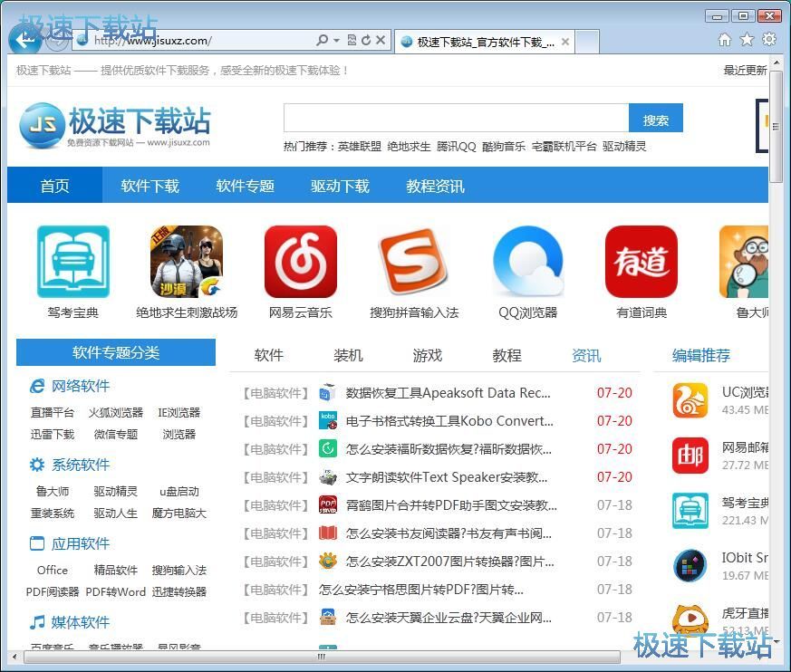The width and height of the screenshot is (791, 672).
Task: Click the browser Back arrow button
Action: (24, 39)
